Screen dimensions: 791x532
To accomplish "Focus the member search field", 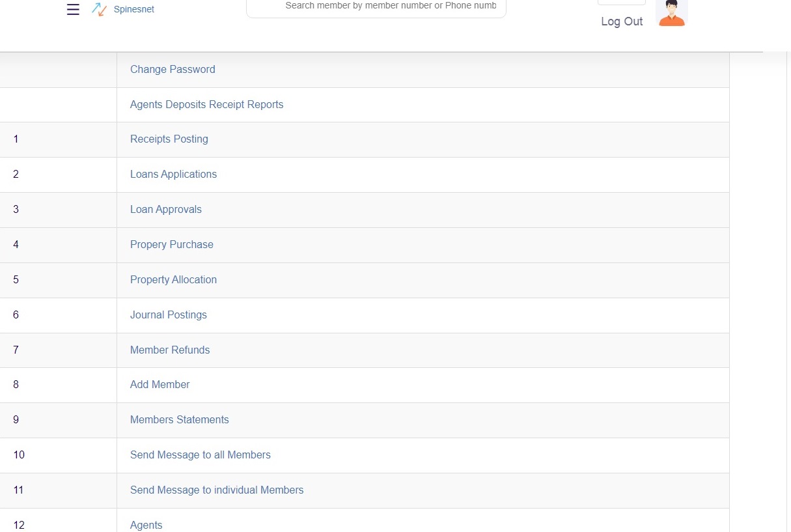I will pyautogui.click(x=376, y=7).
